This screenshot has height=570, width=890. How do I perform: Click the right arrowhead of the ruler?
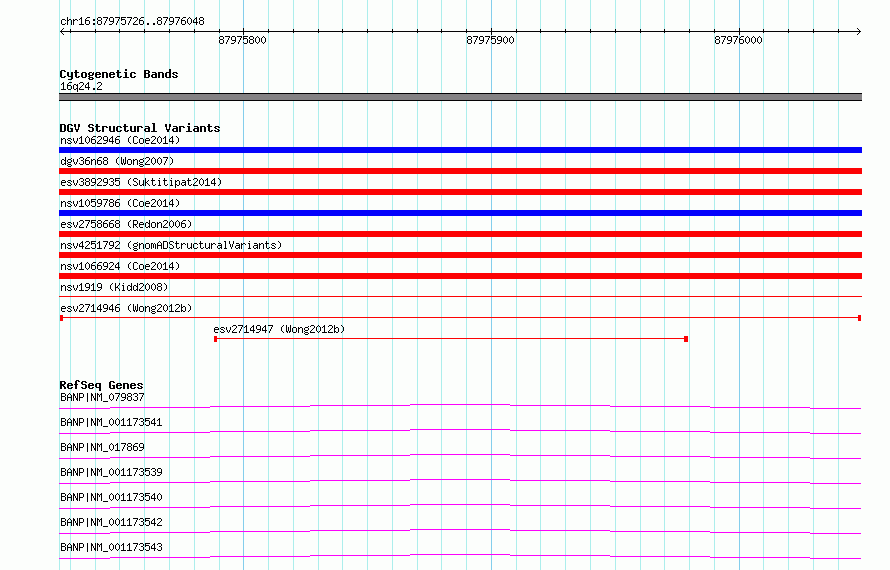859,31
